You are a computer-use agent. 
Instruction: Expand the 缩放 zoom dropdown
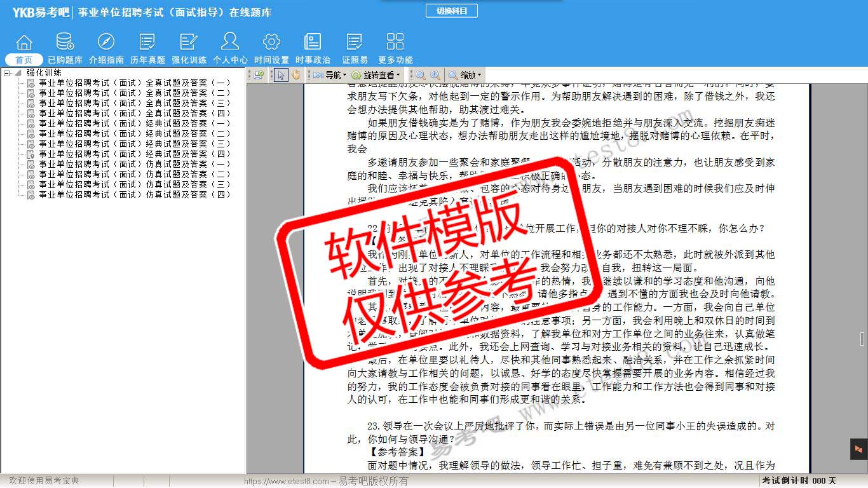(465, 75)
